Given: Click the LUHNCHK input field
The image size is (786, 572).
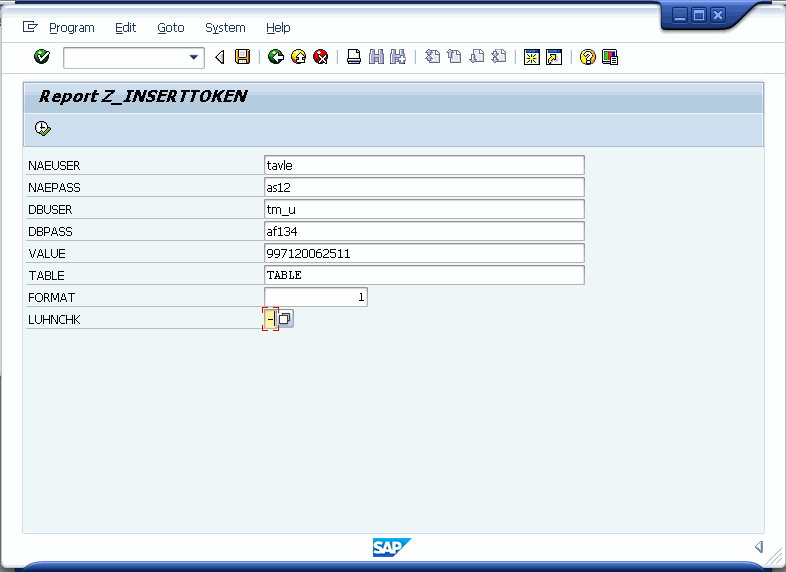Looking at the screenshot, I should 270,319.
